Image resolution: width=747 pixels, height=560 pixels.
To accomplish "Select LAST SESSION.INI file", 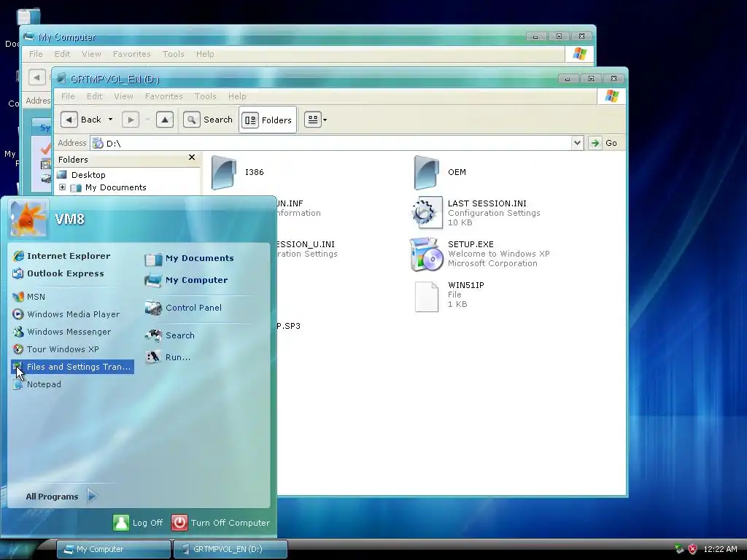I will coord(475,213).
